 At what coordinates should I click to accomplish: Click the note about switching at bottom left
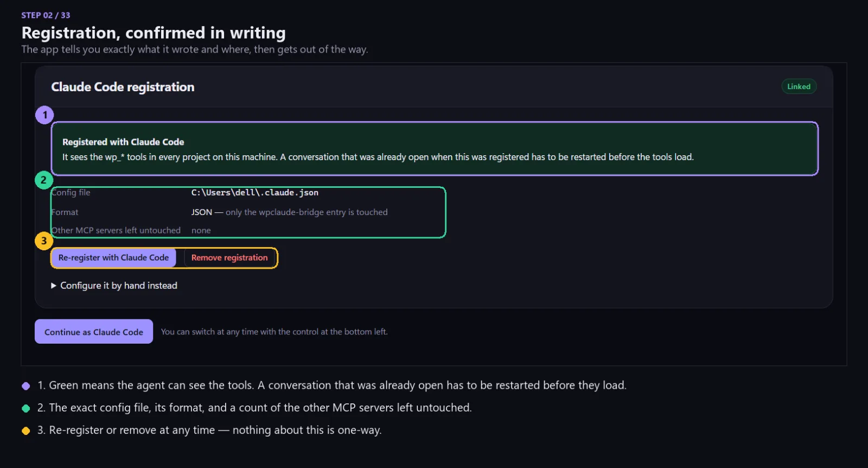coord(275,332)
